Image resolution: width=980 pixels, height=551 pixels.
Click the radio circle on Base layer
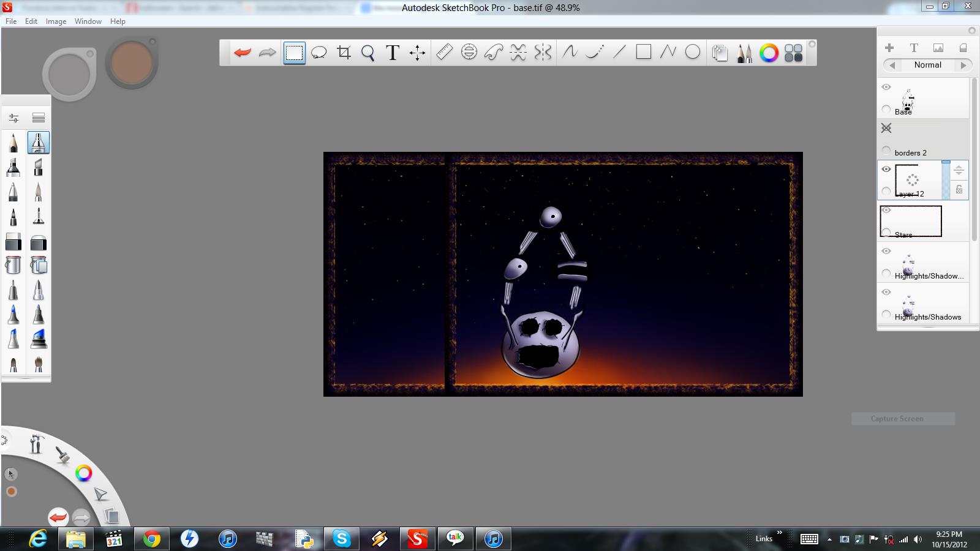click(886, 109)
